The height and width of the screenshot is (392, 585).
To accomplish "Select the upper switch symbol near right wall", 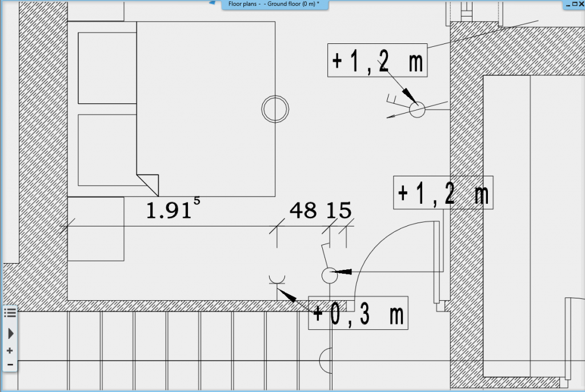I will pos(417,109).
